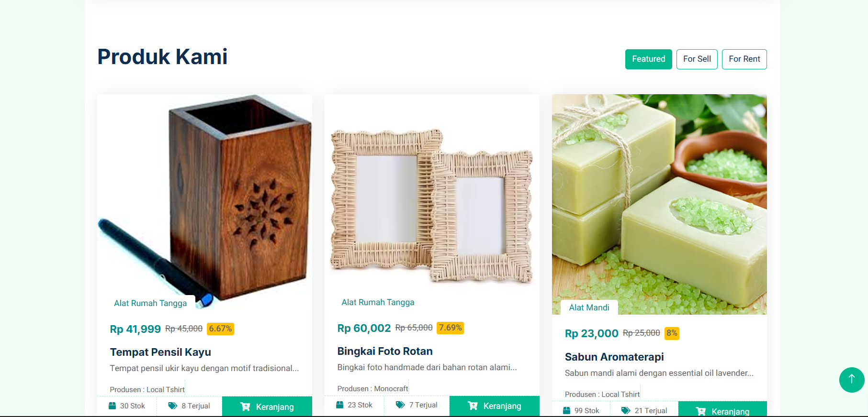This screenshot has width=868, height=417.
Task: Click sold tag icon beside 21 Terjual
Action: click(626, 411)
